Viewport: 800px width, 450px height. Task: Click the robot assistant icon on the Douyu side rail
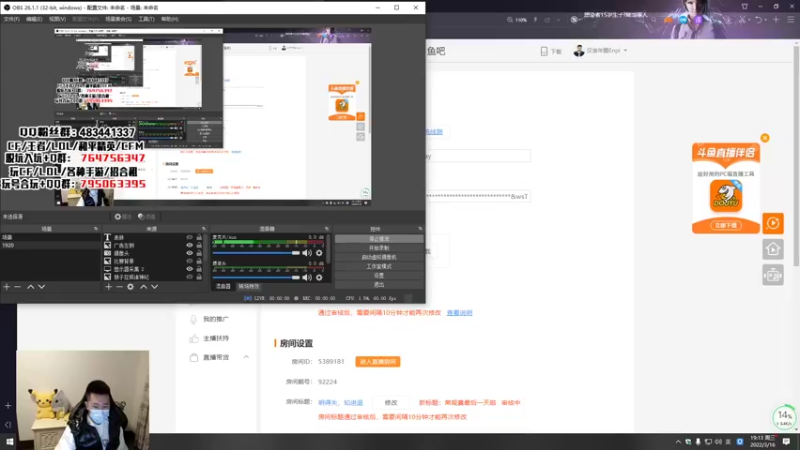coord(773,275)
